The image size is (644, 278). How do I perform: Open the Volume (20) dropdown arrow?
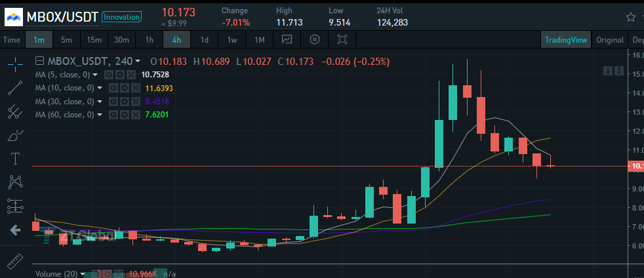pyautogui.click(x=83, y=274)
